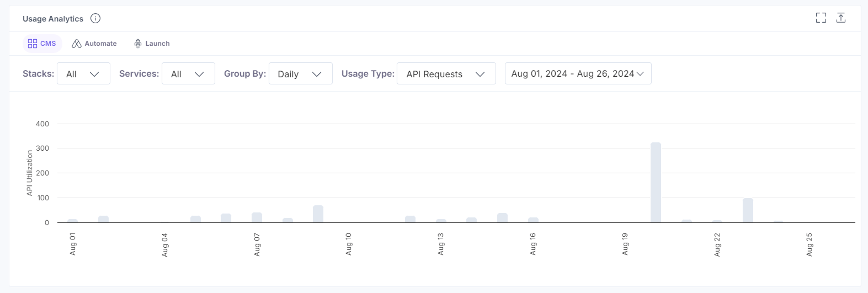Click the 'Aug 25' x-axis label
This screenshot has height=293, width=868.
tap(809, 245)
